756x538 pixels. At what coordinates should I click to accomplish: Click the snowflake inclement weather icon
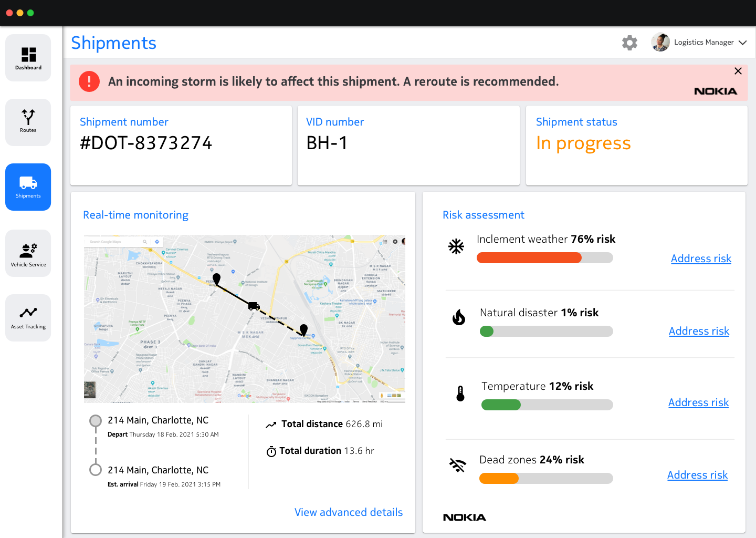(456, 246)
